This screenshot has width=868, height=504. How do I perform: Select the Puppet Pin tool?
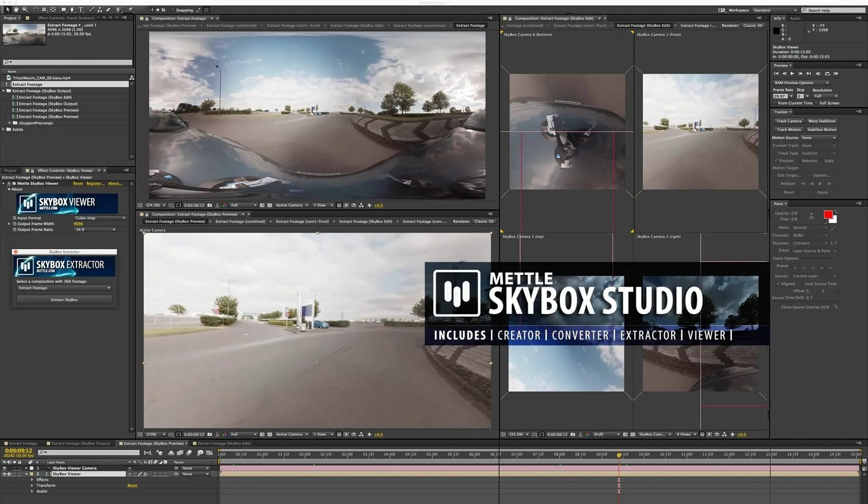[131, 9]
